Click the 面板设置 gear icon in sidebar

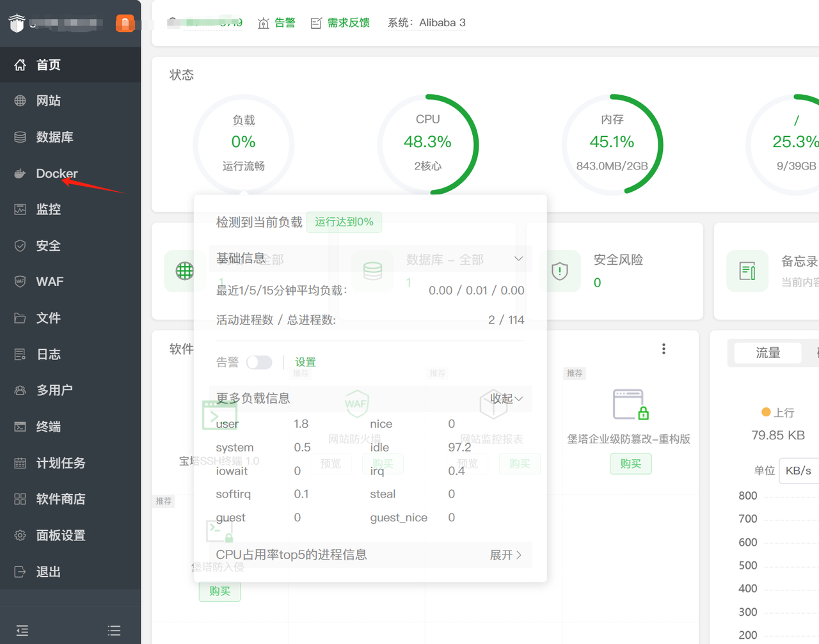20,535
